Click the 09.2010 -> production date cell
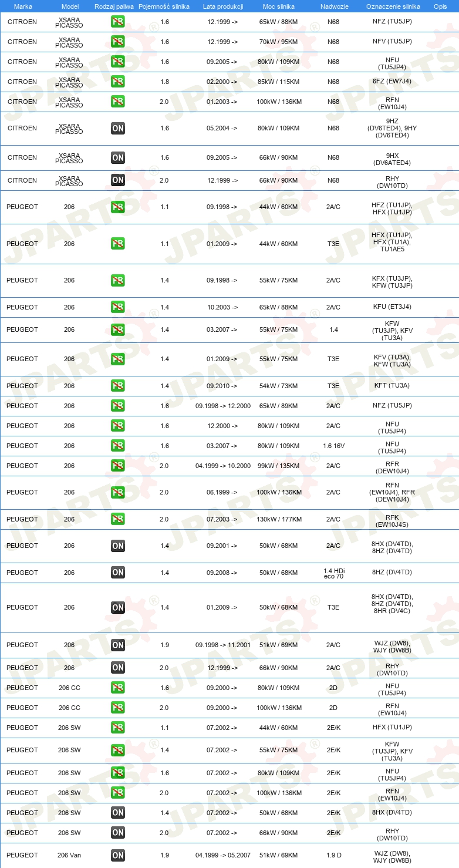The image size is (459, 868). click(222, 386)
